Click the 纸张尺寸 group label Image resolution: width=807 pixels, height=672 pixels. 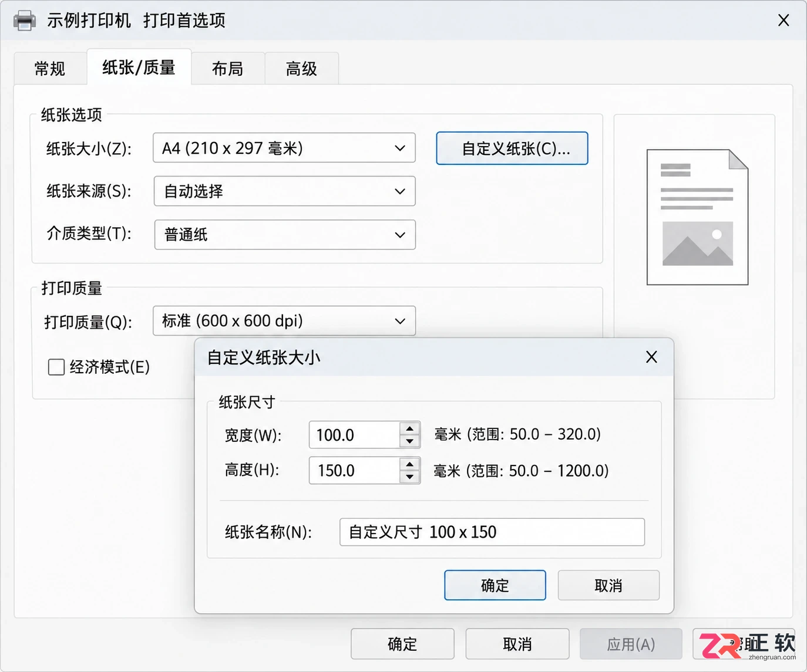(247, 402)
